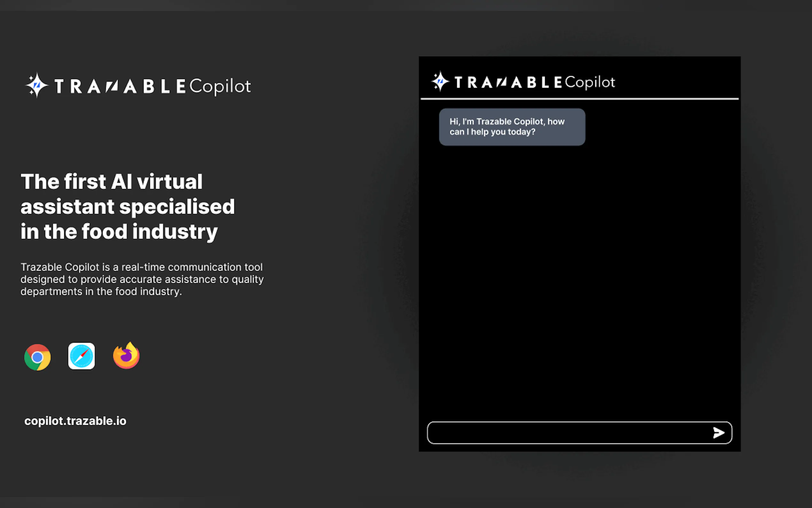The height and width of the screenshot is (508, 812).
Task: Open the Google Chrome browser icon
Action: (37, 357)
